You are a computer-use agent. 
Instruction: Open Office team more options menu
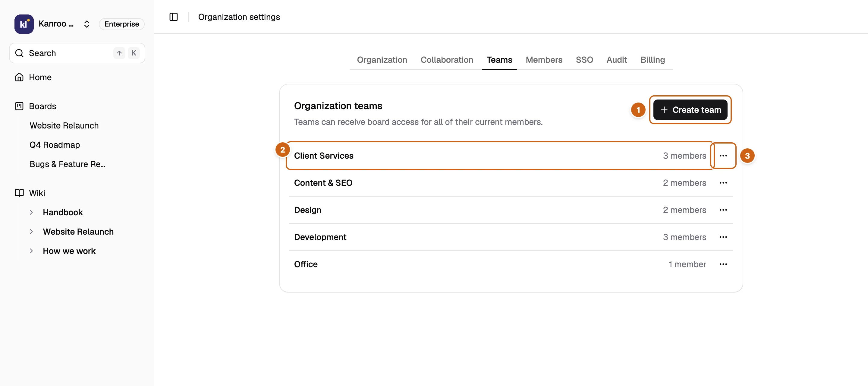[x=723, y=264]
